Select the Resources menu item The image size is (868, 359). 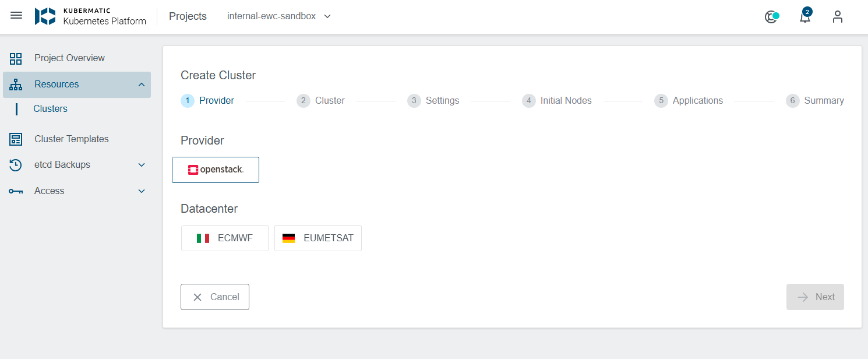coord(77,85)
